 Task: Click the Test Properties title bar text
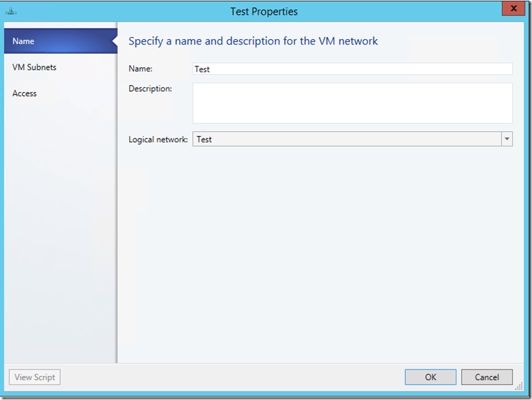264,11
